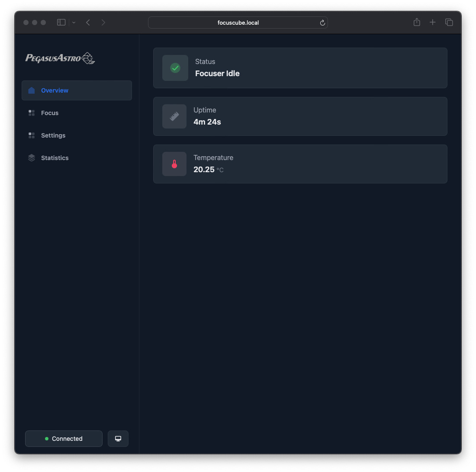Click the focuscube.local address bar

238,22
